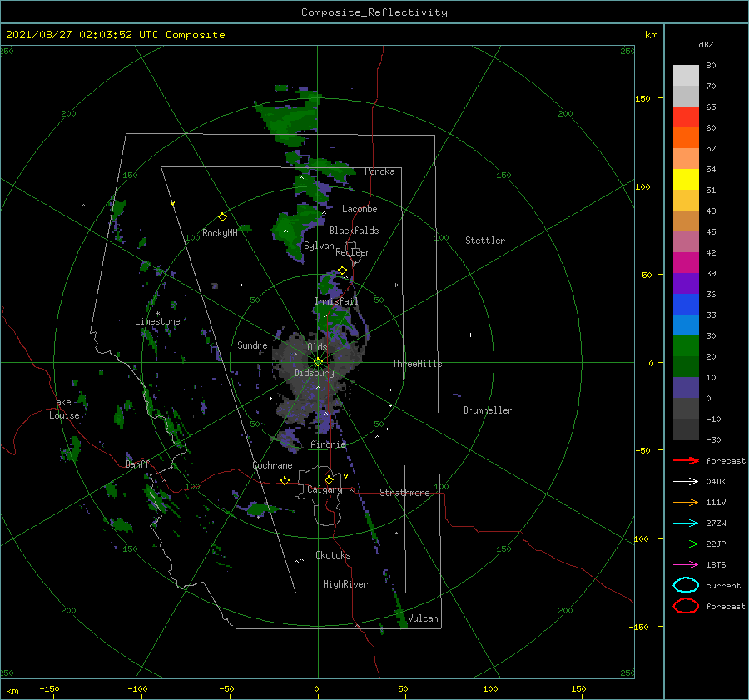
Task: Click the yellow diamond marker below RedDeer
Action: [343, 271]
